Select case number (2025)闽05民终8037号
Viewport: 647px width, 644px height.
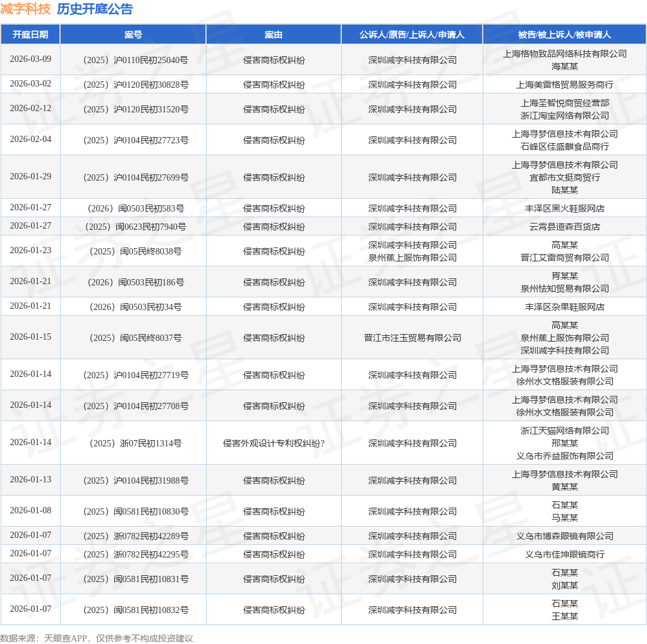pyautogui.click(x=136, y=338)
